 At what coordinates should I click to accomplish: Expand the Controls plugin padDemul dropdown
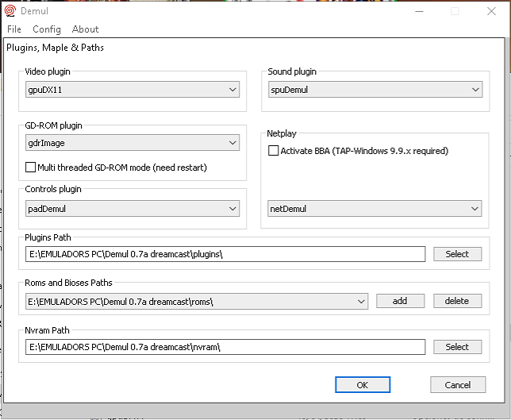coord(133,209)
